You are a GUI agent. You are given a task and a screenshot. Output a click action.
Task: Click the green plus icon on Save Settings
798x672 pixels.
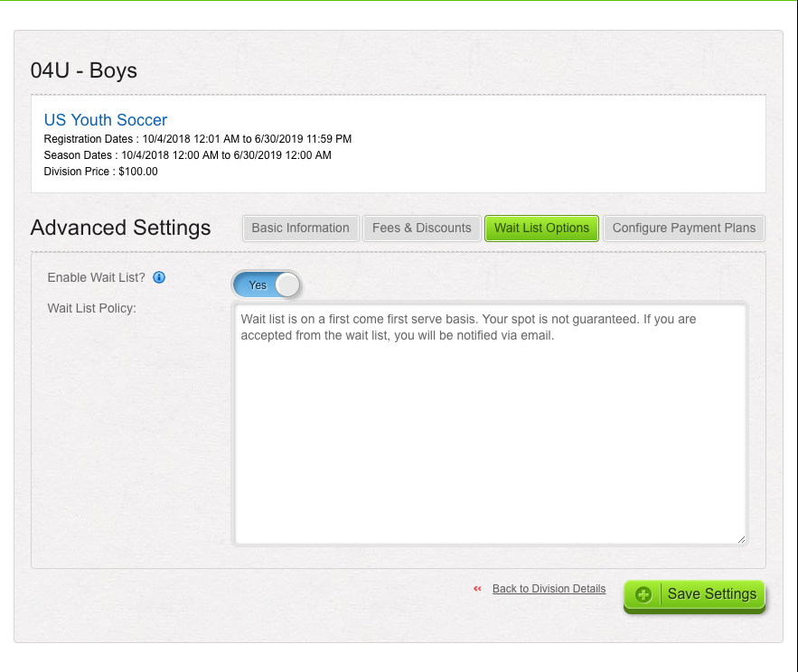pos(643,594)
